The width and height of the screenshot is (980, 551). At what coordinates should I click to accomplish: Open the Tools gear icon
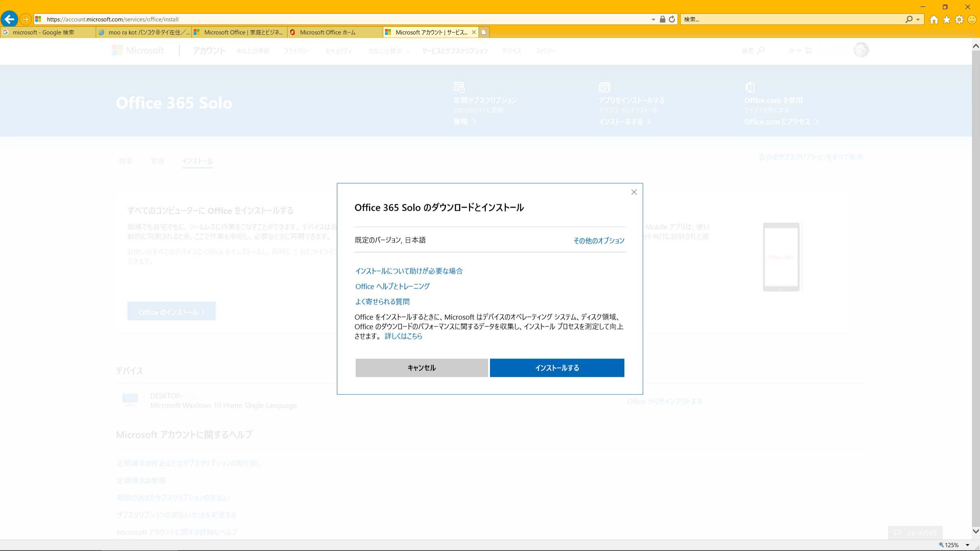pos(959,20)
